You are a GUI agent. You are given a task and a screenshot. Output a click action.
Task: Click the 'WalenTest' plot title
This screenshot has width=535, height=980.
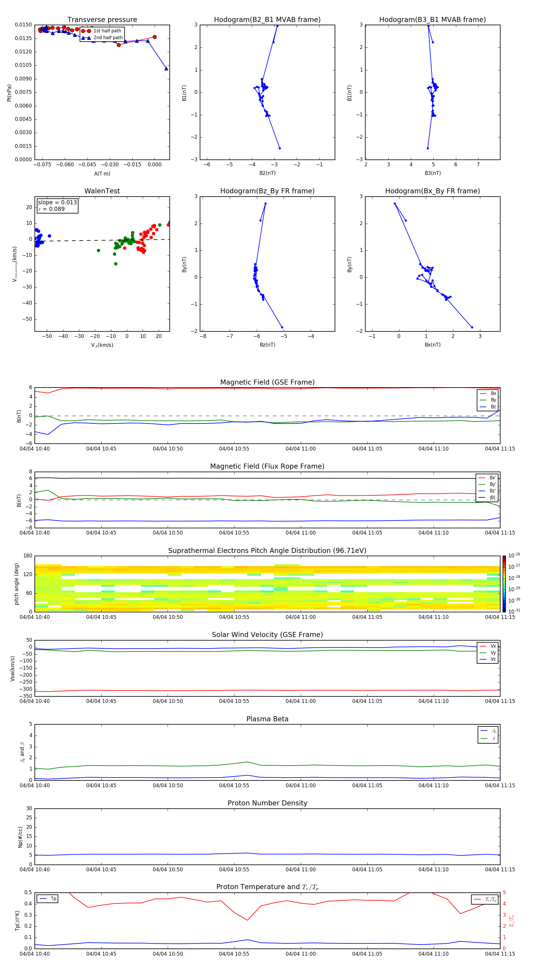(x=102, y=191)
